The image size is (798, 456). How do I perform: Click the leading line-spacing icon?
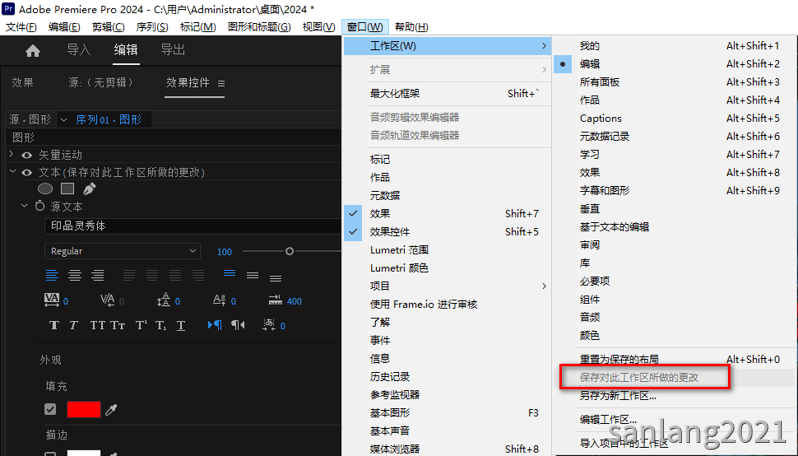click(x=163, y=300)
